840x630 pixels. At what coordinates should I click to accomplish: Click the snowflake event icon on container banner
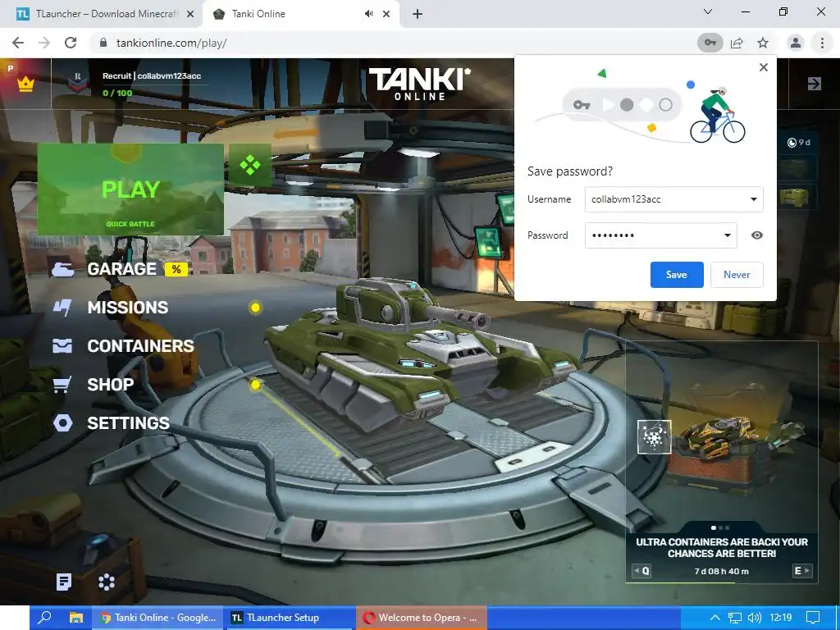654,437
